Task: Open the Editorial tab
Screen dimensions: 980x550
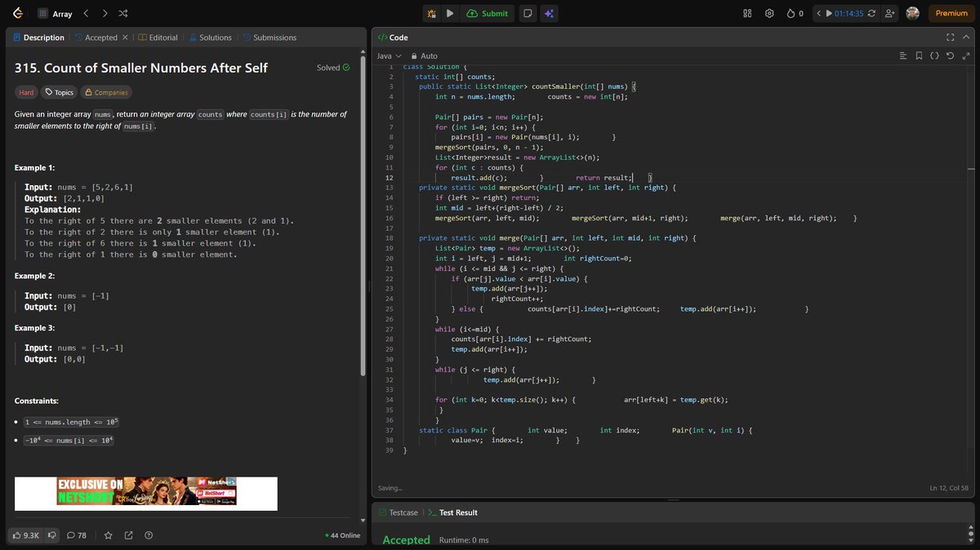Action: click(158, 38)
